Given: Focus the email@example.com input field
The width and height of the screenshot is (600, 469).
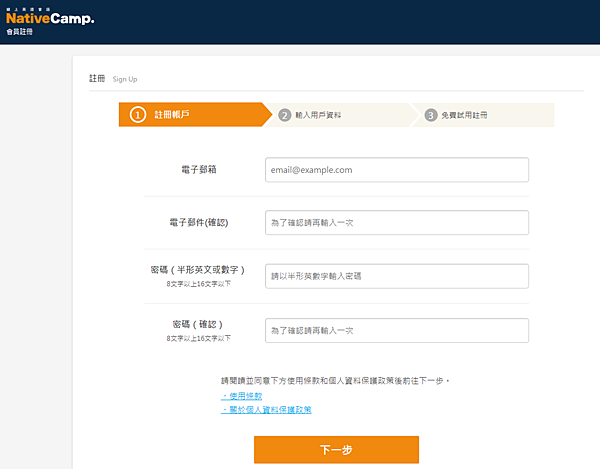Looking at the screenshot, I should pos(396,170).
